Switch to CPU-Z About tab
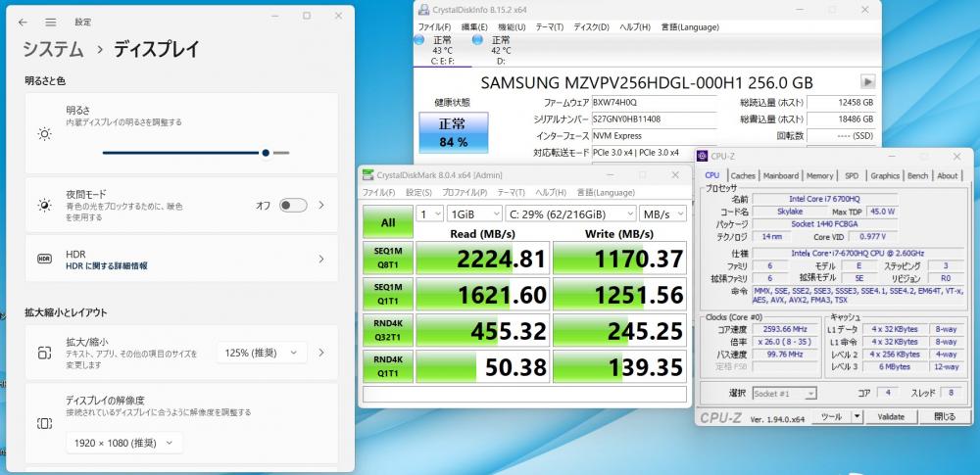The height and width of the screenshot is (475, 980). pos(947,175)
